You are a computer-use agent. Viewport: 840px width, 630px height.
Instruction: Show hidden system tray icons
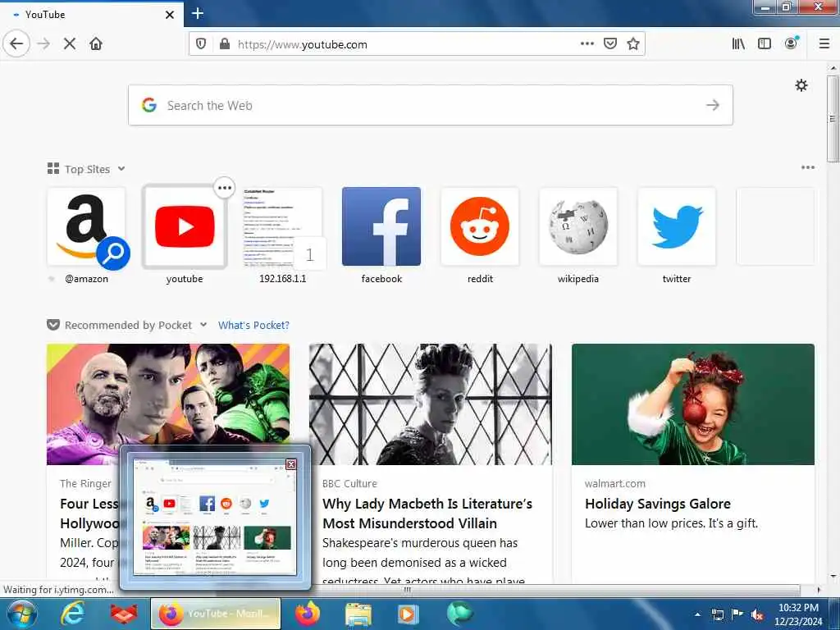[x=697, y=614]
